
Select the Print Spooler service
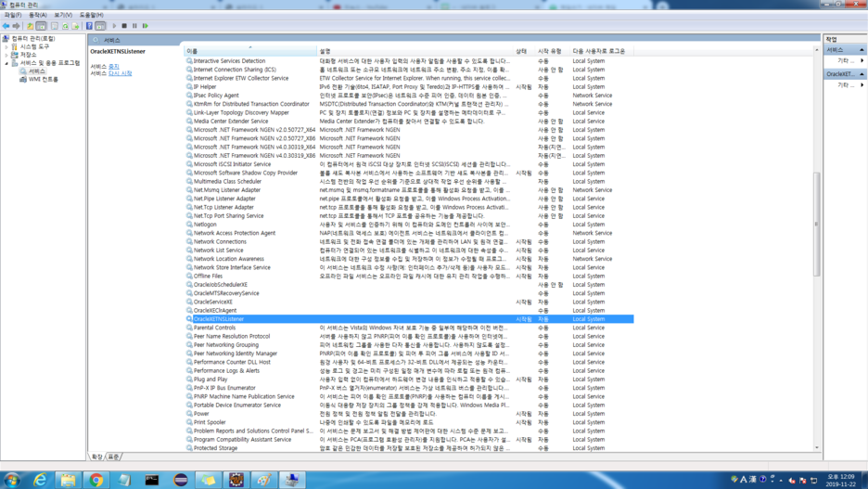[x=409, y=422]
